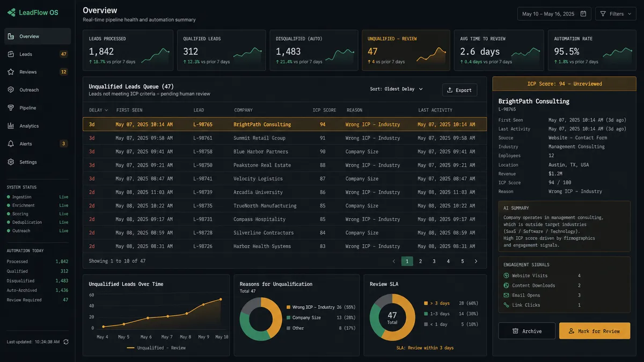644x362 pixels.
Task: Select the Arcadia University row
Action: click(x=284, y=192)
